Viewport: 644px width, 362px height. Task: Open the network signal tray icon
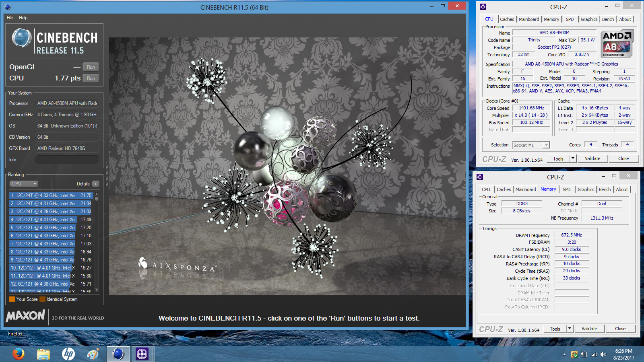tap(594, 354)
